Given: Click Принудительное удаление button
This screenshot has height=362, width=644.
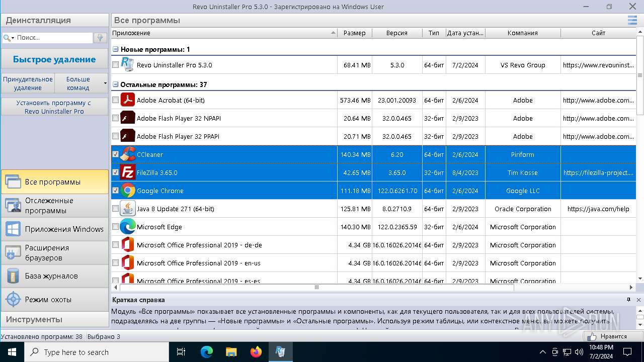Looking at the screenshot, I should [x=28, y=83].
